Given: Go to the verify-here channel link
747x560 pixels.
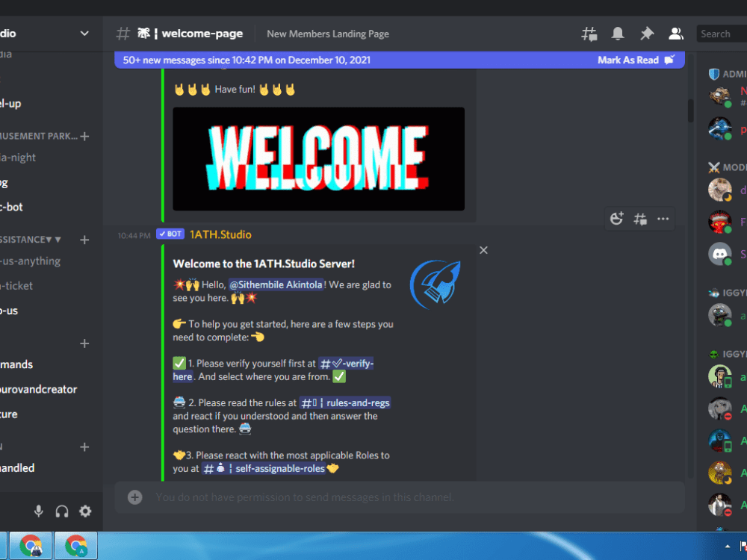Looking at the screenshot, I should (x=346, y=364).
